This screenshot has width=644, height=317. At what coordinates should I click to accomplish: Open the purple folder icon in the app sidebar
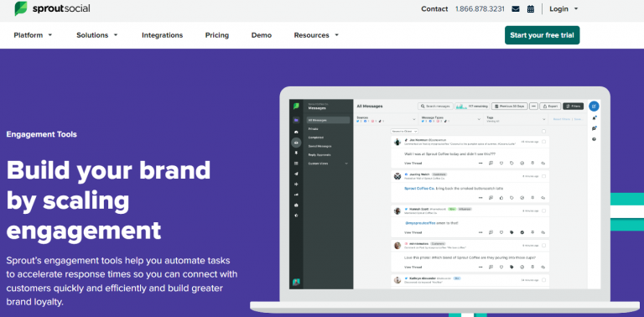[x=296, y=120]
